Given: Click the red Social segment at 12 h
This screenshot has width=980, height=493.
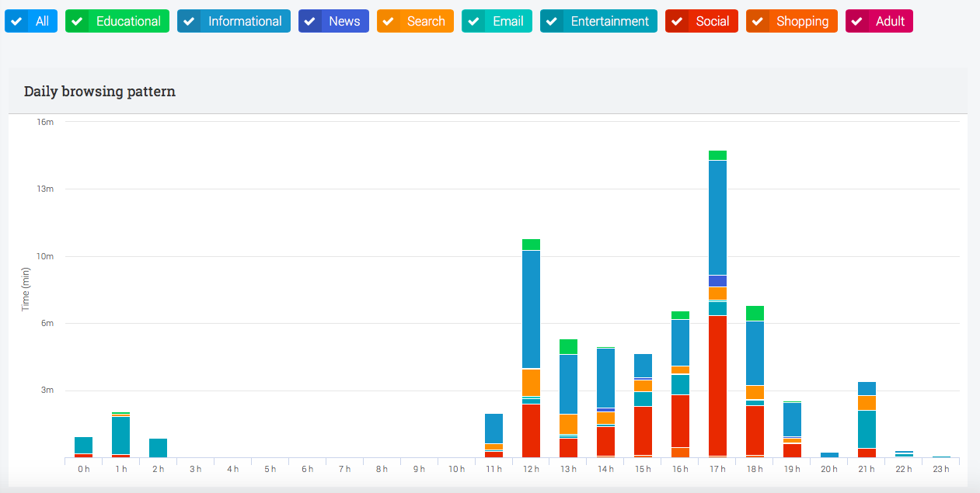Looking at the screenshot, I should 531,431.
